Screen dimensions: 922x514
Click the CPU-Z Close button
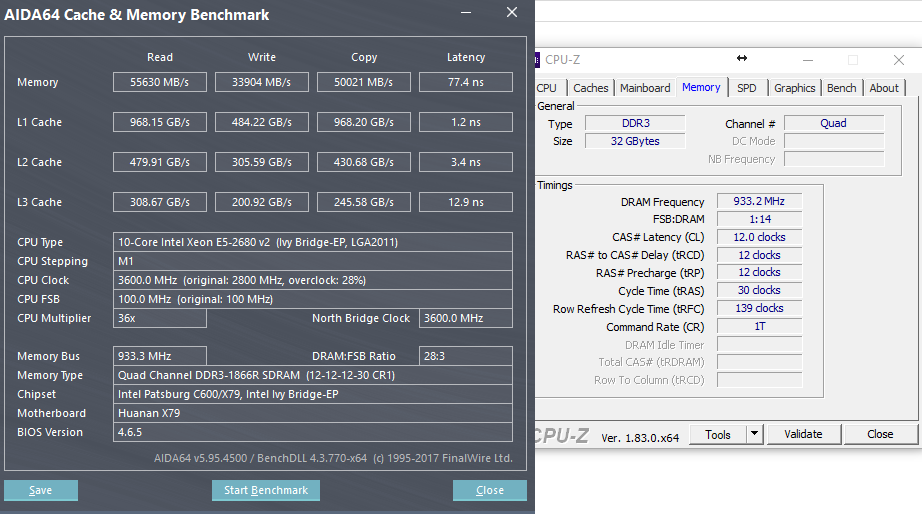tap(880, 435)
